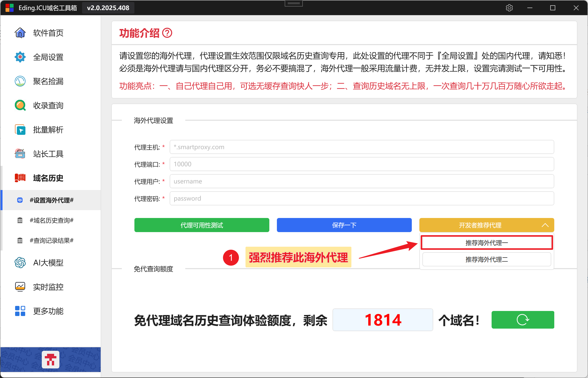588x378 pixels.
Task: Open 全局设置 menu item
Action: coord(51,57)
